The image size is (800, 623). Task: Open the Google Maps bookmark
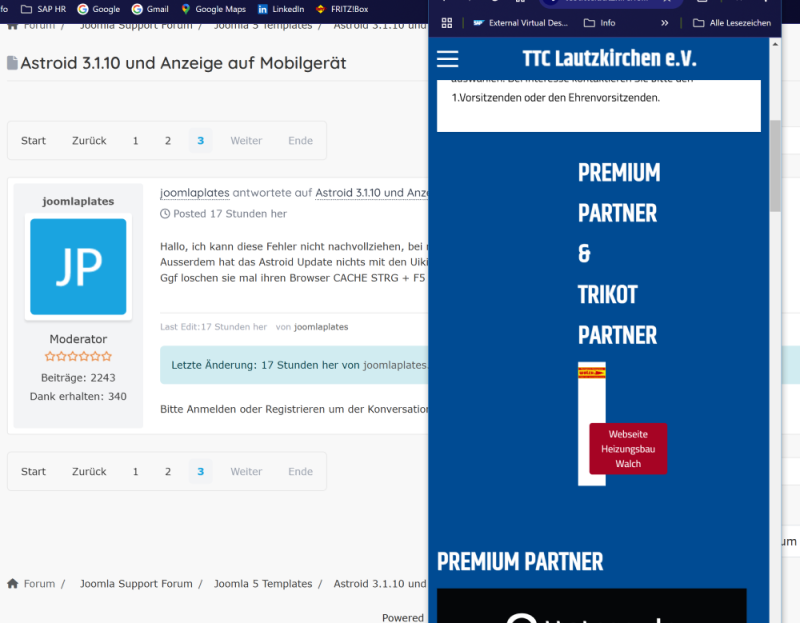point(213,9)
